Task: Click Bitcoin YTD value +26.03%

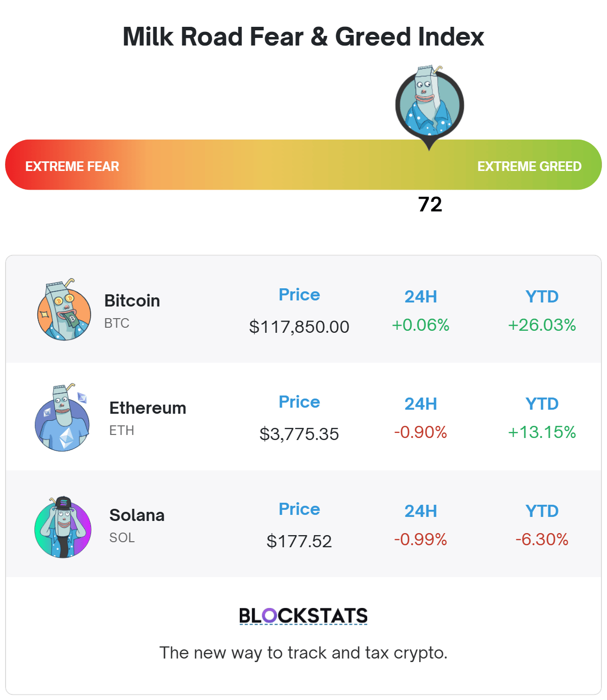Action: (x=542, y=325)
